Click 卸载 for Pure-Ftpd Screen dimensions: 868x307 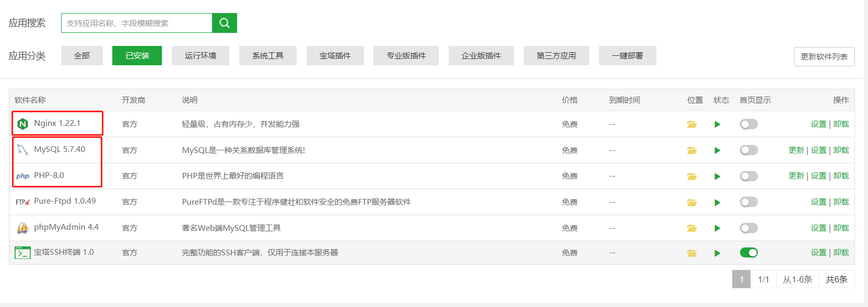pyautogui.click(x=841, y=202)
